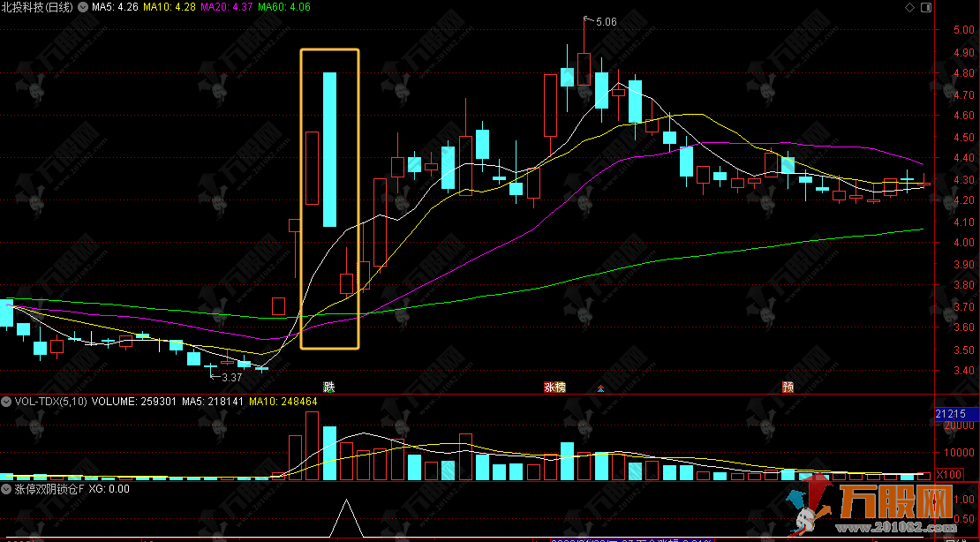Click the 3.37 low price marker
The width and height of the screenshot is (980, 542).
(230, 377)
